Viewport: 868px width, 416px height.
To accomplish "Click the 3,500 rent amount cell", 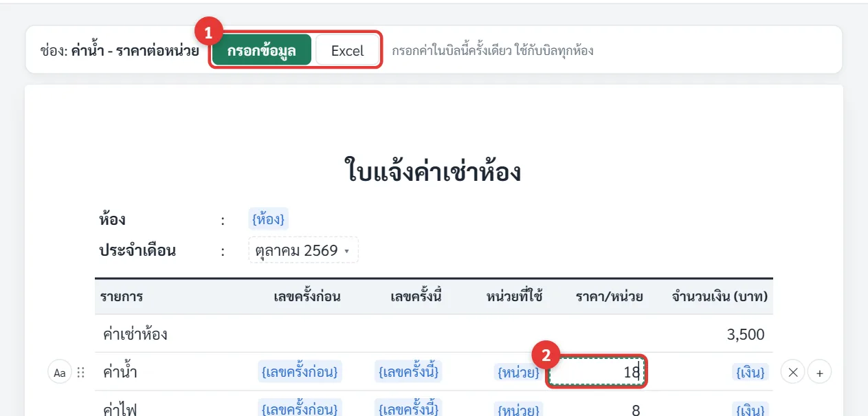I will (745, 335).
